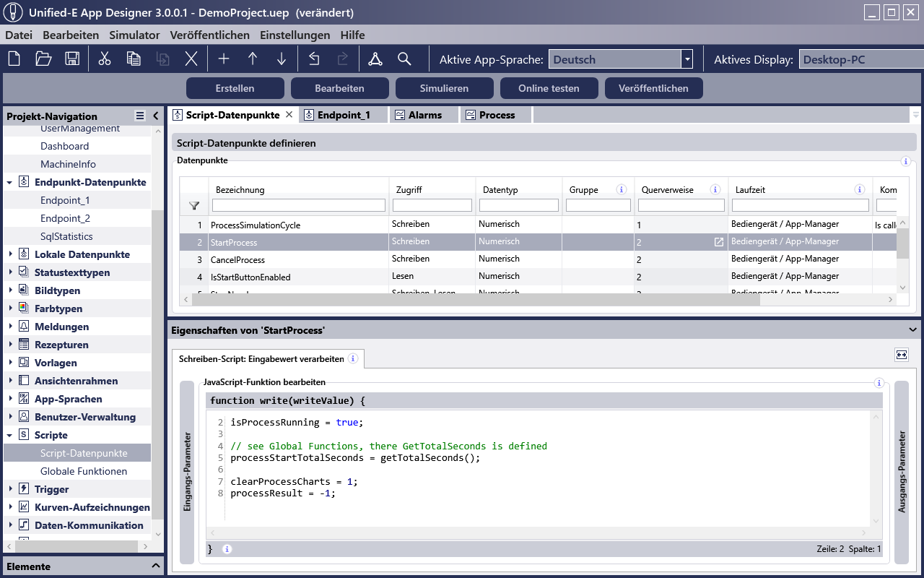Click info icon on Schreiben-Script tab
Screen dimensions: 924x578
pos(352,358)
